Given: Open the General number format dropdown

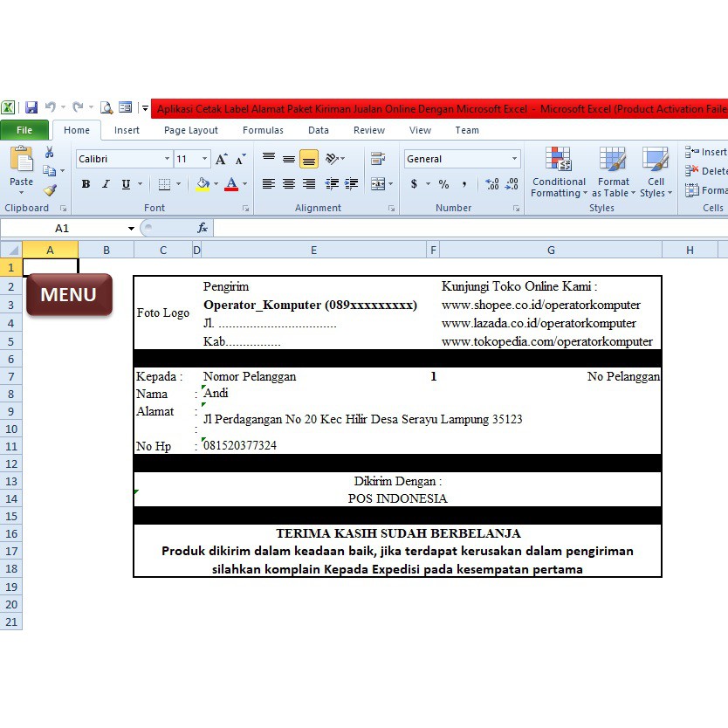Looking at the screenshot, I should pyautogui.click(x=514, y=159).
